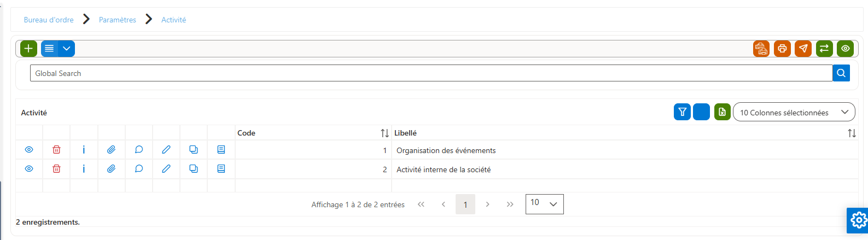Click the blue search magnifier button
868x240 pixels.
point(841,73)
